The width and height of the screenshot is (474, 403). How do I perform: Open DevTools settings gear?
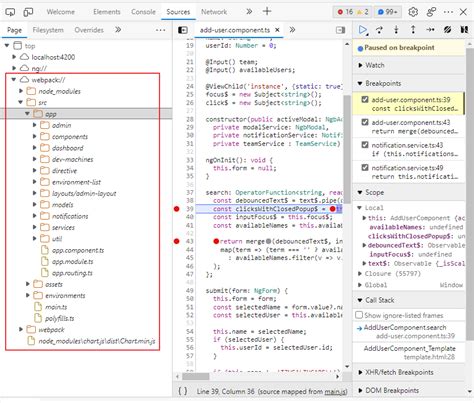click(413, 12)
